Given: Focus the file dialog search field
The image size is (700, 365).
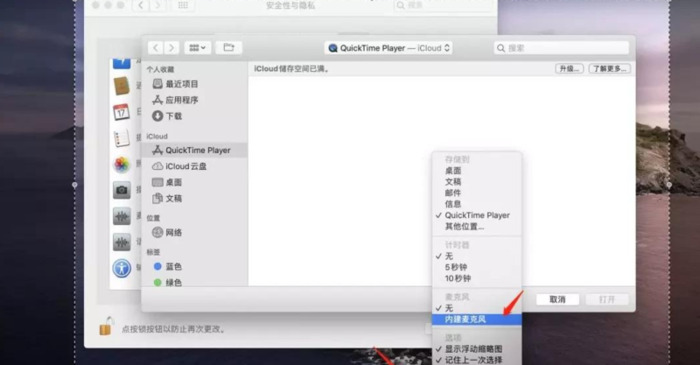Looking at the screenshot, I should click(x=562, y=48).
